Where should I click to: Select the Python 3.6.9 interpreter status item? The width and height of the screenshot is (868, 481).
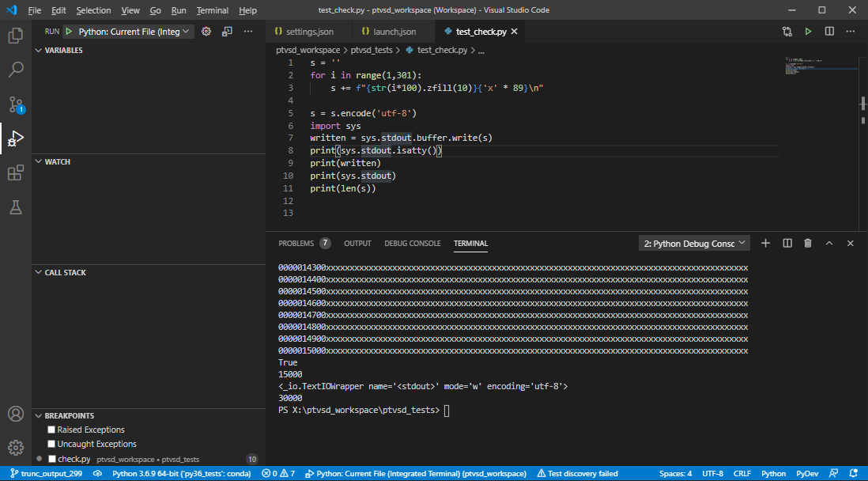coord(182,474)
